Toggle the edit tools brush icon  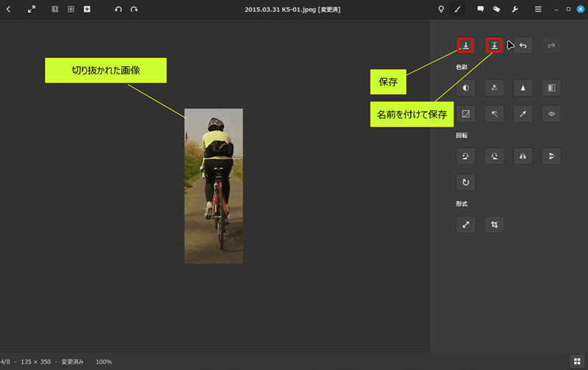(x=457, y=9)
